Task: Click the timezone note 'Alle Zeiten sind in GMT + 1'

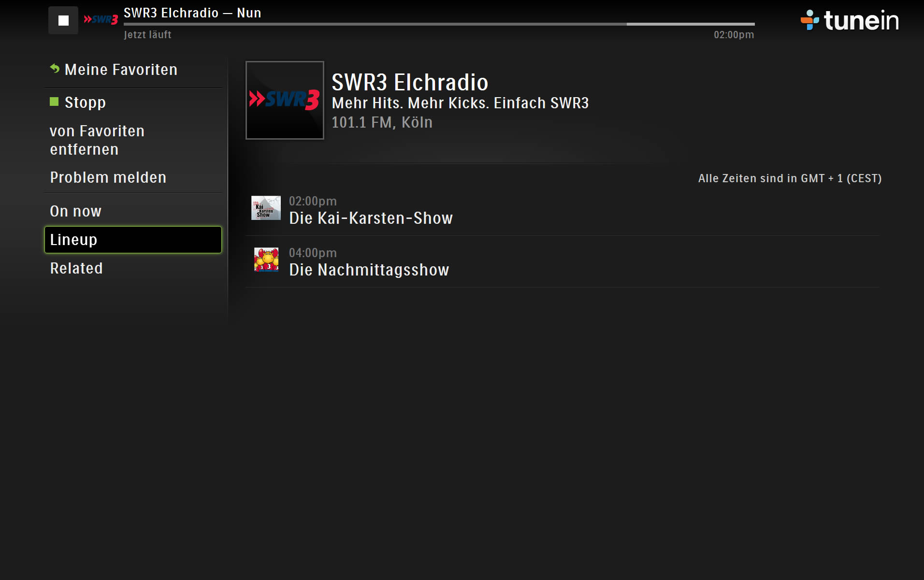Action: (790, 178)
